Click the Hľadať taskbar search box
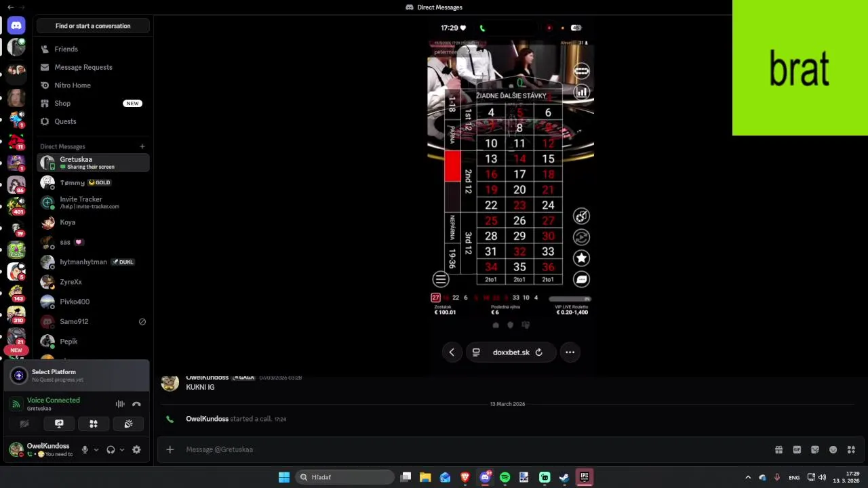The width and height of the screenshot is (868, 488). tap(345, 477)
